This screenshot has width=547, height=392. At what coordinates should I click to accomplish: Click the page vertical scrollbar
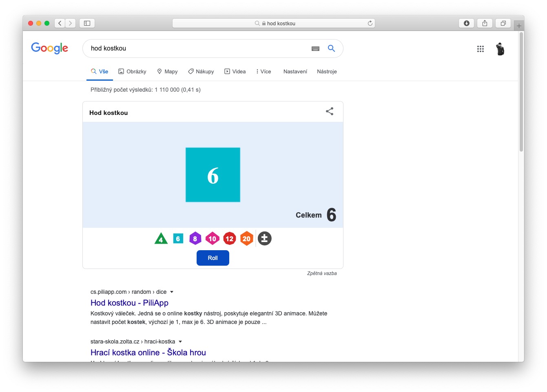tap(521, 92)
